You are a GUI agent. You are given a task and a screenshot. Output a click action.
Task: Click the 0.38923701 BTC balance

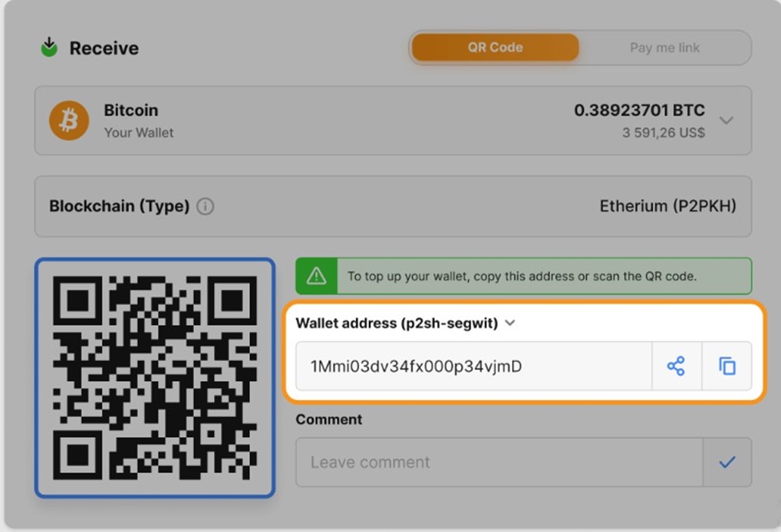pyautogui.click(x=639, y=111)
